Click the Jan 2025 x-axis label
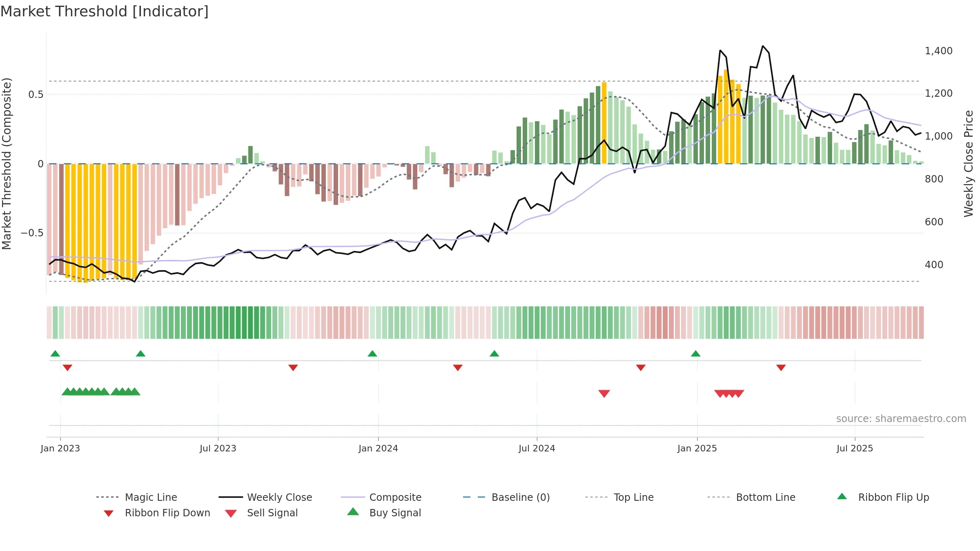Viewport: 980px width, 551px height. click(697, 448)
